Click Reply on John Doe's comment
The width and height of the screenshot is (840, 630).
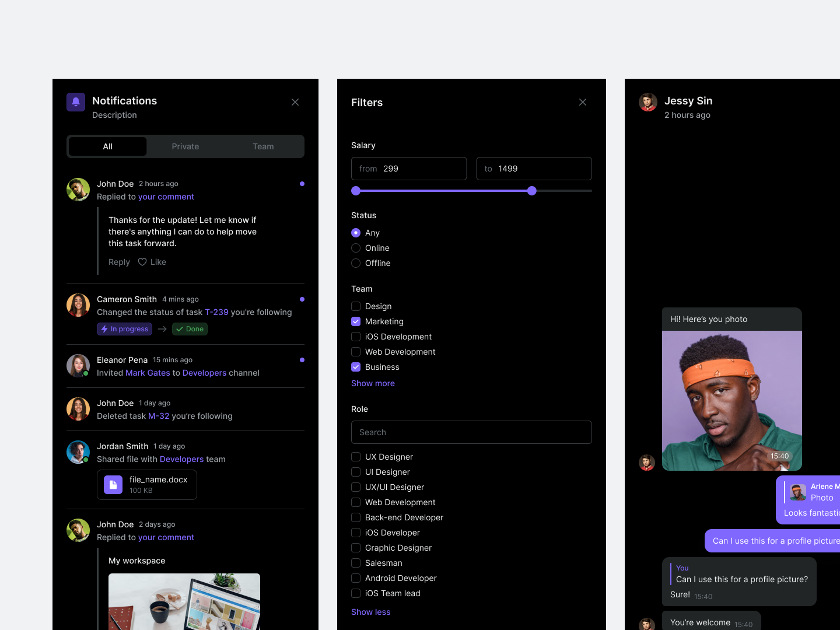[119, 261]
